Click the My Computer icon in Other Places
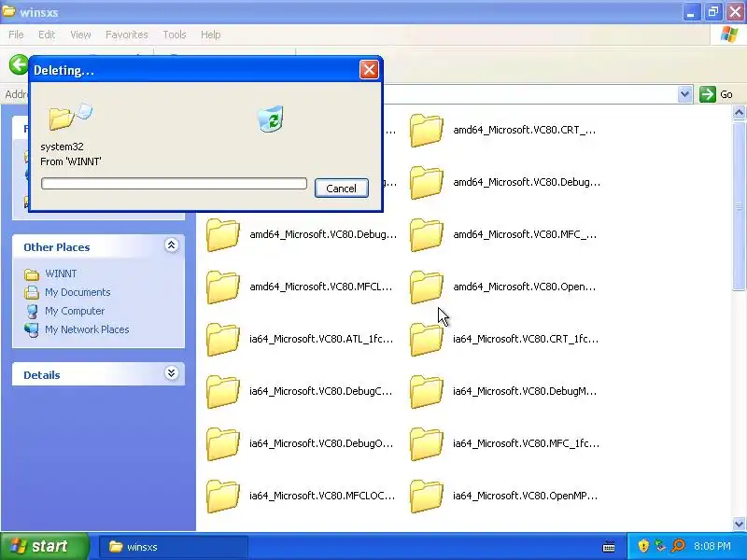Screen dimensions: 747x560 tap(32, 311)
